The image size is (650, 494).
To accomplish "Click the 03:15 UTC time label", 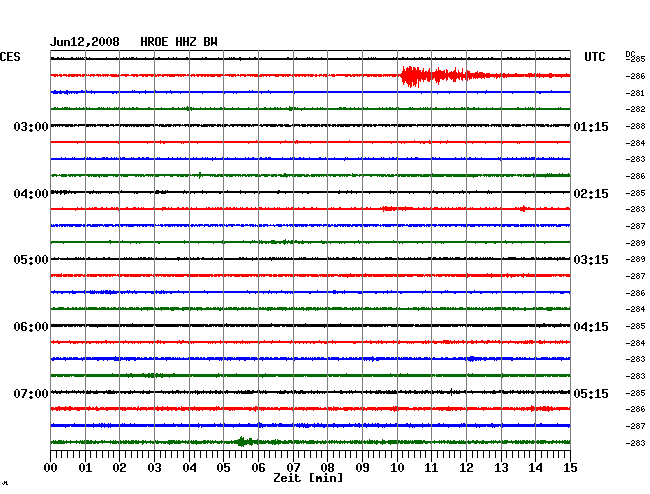I will point(591,259).
